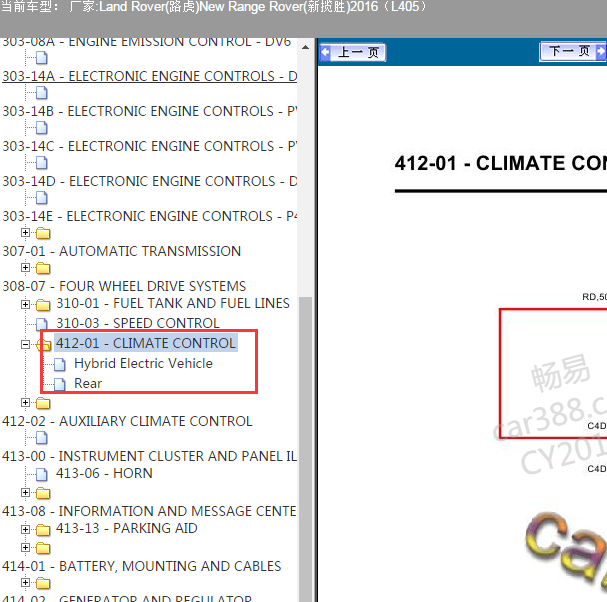Screen dimensions: 607x602
Task: Click the 412-02 - AUXILIARY CLIMATE CONTROL label
Action: point(127,421)
